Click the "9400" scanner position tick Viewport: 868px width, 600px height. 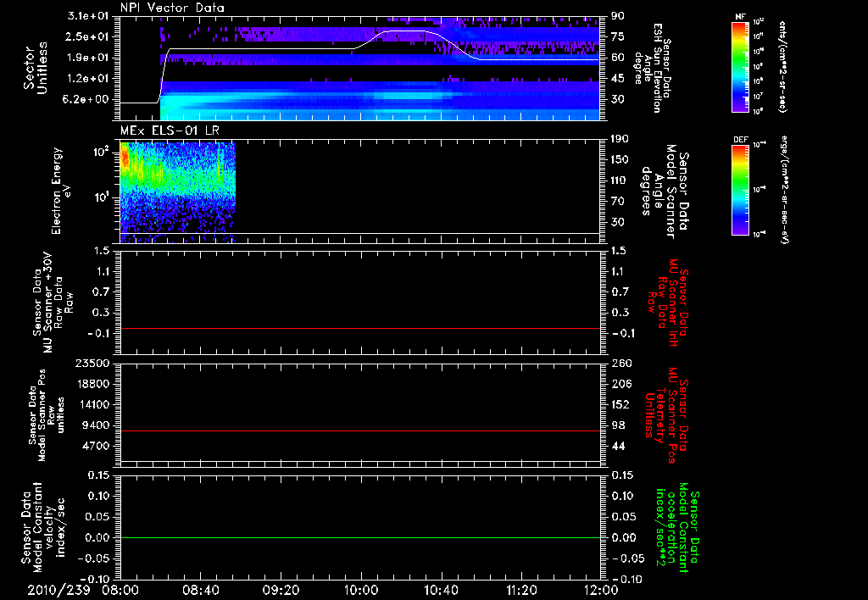tap(95, 425)
